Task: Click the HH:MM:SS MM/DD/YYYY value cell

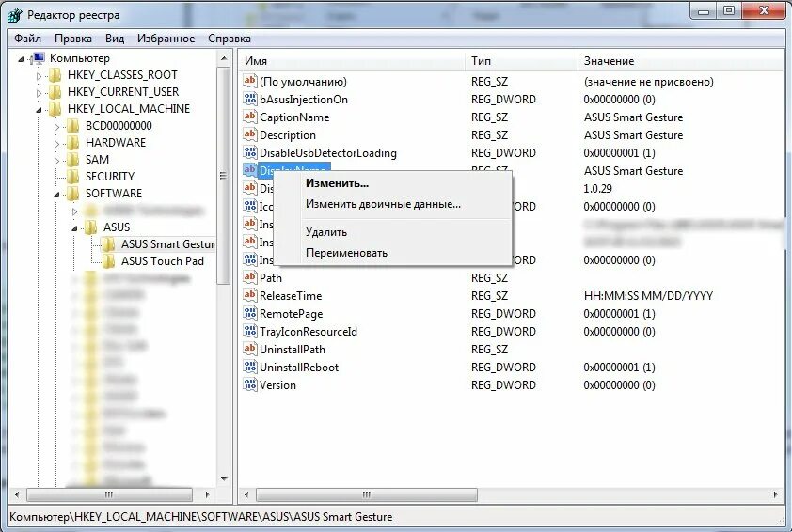Action: tap(648, 296)
